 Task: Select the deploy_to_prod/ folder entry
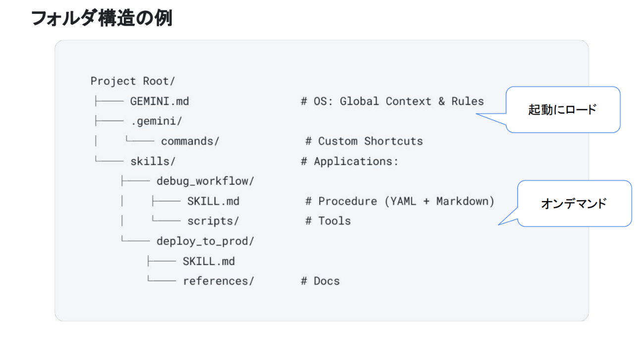tap(205, 241)
